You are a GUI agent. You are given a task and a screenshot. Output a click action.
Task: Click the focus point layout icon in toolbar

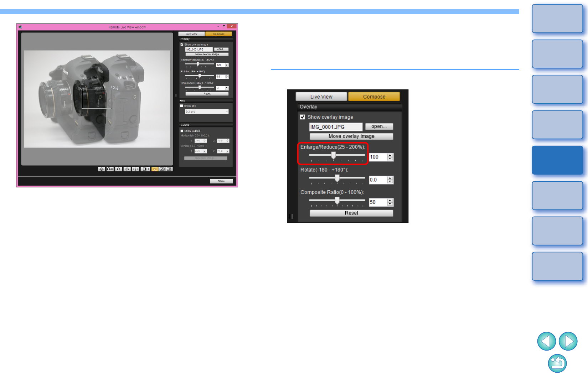(135, 169)
